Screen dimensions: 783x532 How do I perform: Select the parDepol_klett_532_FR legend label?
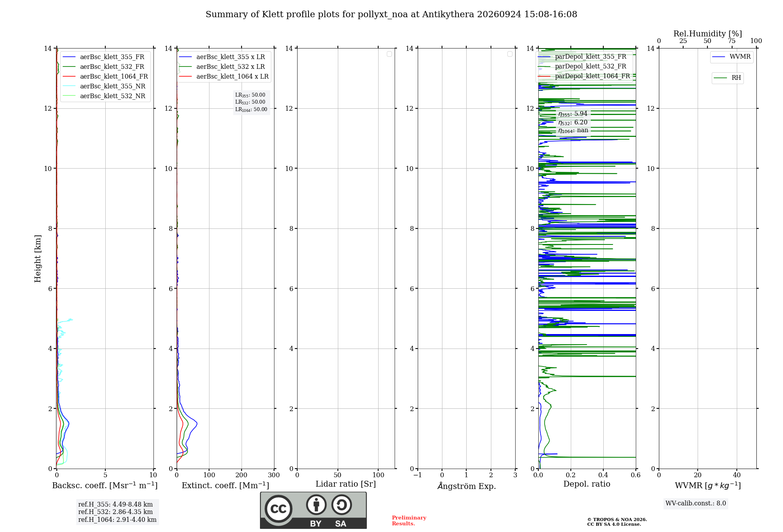click(590, 66)
